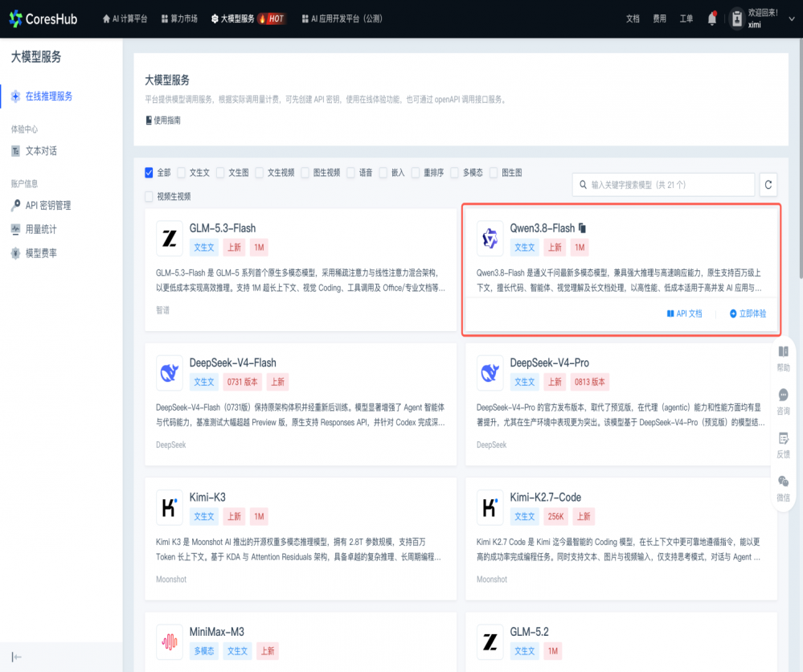Open the MiniMax-M3 card title
The width and height of the screenshot is (803, 672).
217,632
